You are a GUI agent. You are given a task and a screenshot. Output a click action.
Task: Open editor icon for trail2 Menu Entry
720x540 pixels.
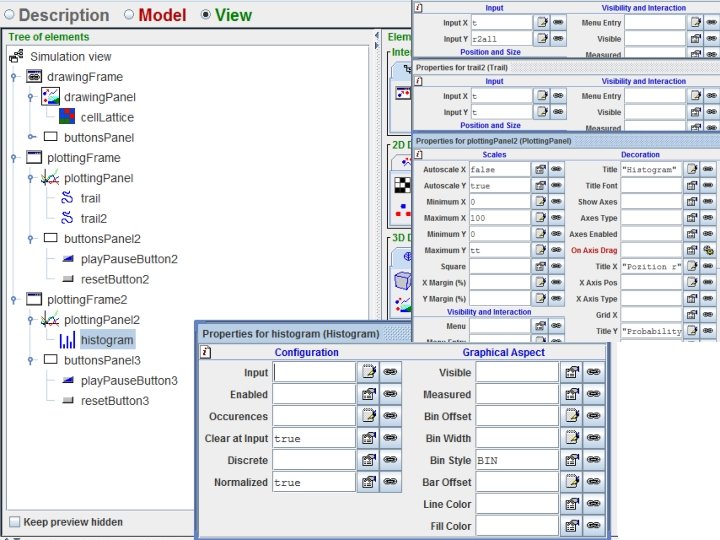(x=696, y=96)
